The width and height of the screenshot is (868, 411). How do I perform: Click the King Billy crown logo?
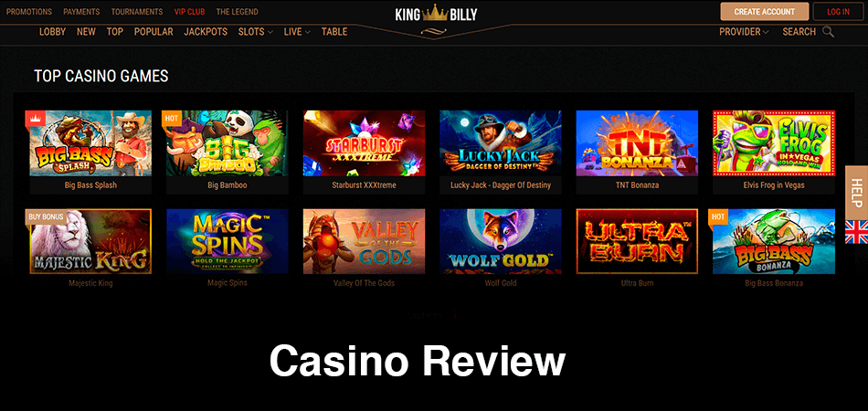[x=435, y=15]
